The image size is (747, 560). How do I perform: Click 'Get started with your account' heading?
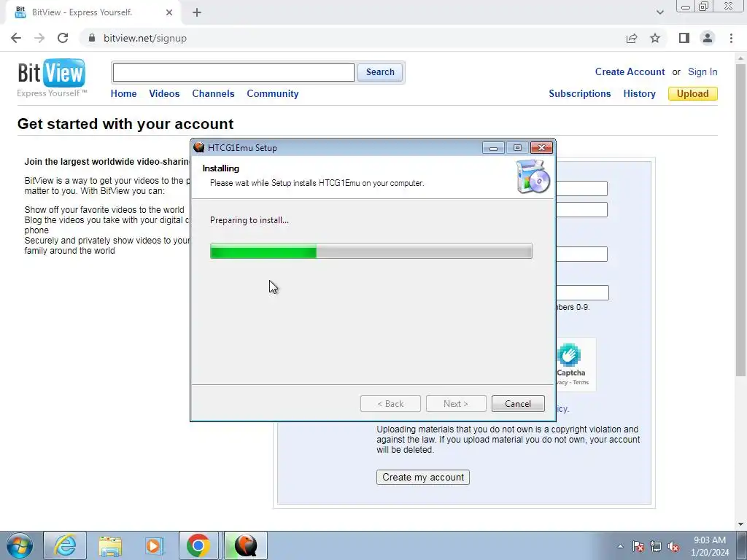(x=125, y=124)
